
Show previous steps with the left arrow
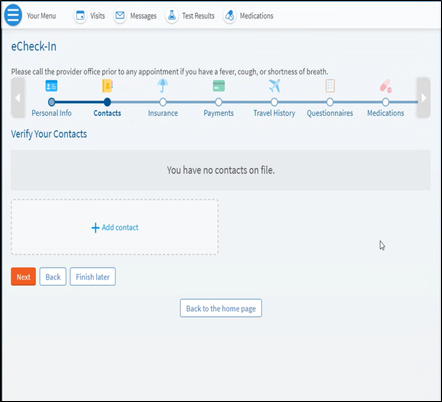click(18, 98)
